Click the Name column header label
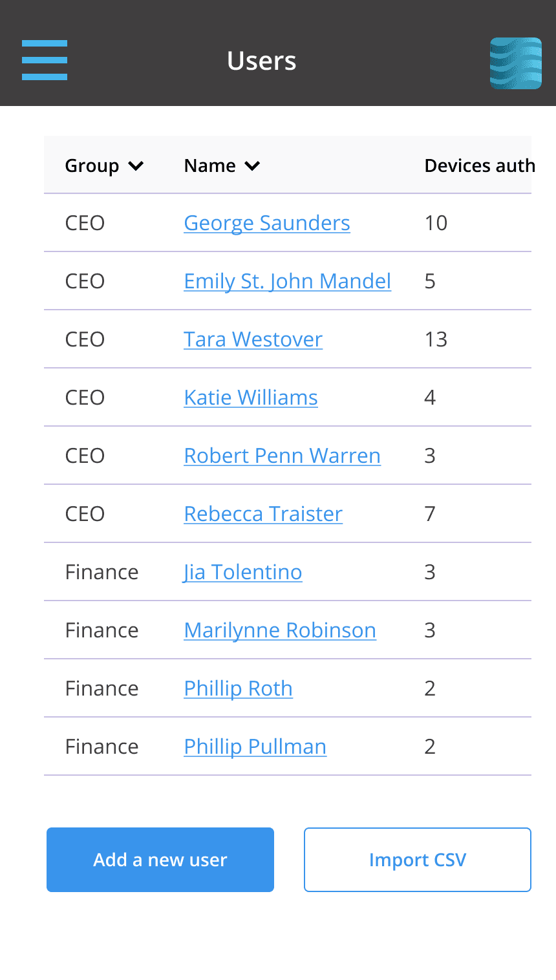The width and height of the screenshot is (556, 980). pyautogui.click(x=209, y=166)
